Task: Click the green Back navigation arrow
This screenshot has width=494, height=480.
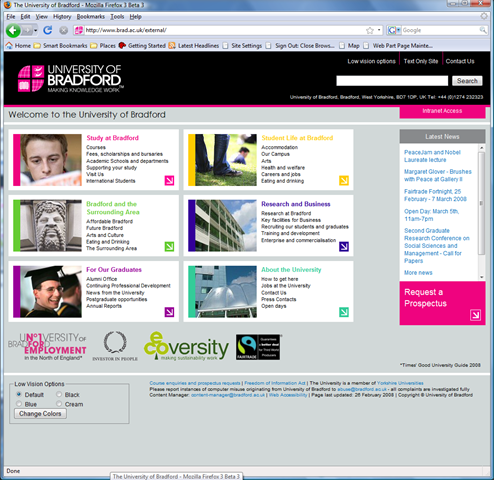Action: click(x=13, y=30)
